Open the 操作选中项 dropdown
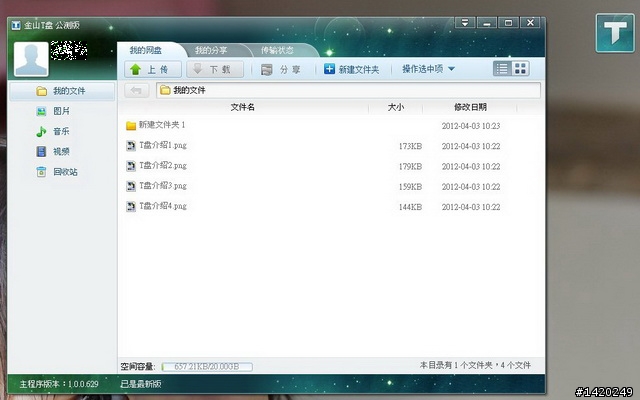 coord(428,69)
